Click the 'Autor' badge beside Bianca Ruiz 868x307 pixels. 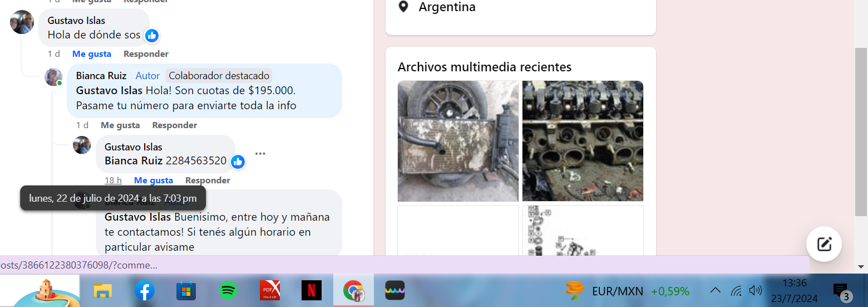[x=148, y=76]
